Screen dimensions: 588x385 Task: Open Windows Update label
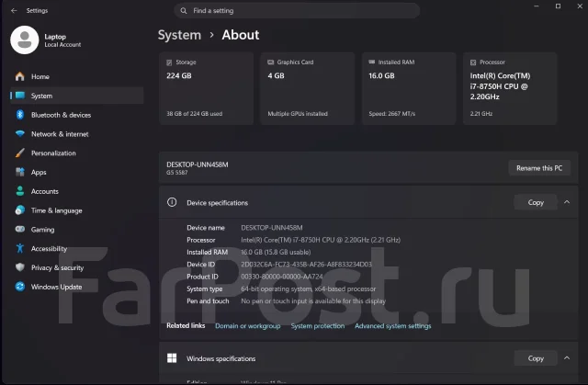[x=56, y=287]
